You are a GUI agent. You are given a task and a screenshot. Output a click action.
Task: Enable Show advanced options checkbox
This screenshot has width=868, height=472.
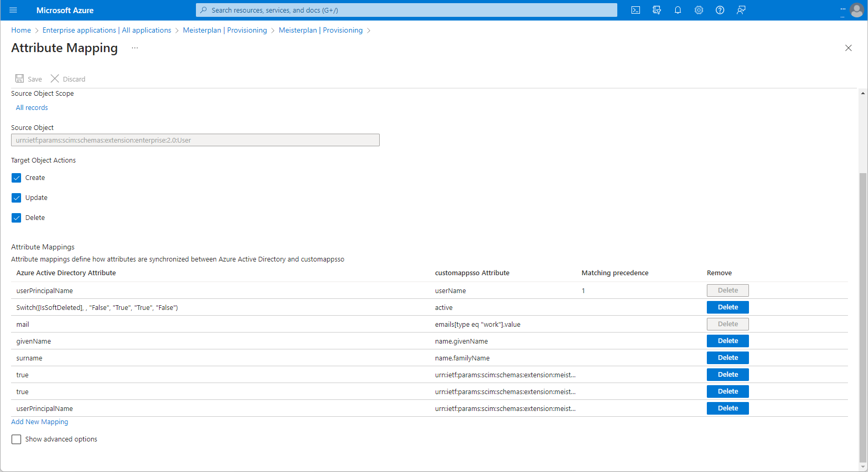16,439
